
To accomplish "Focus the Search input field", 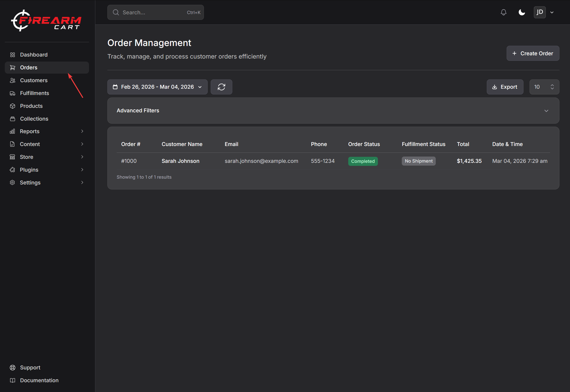I will coord(155,12).
